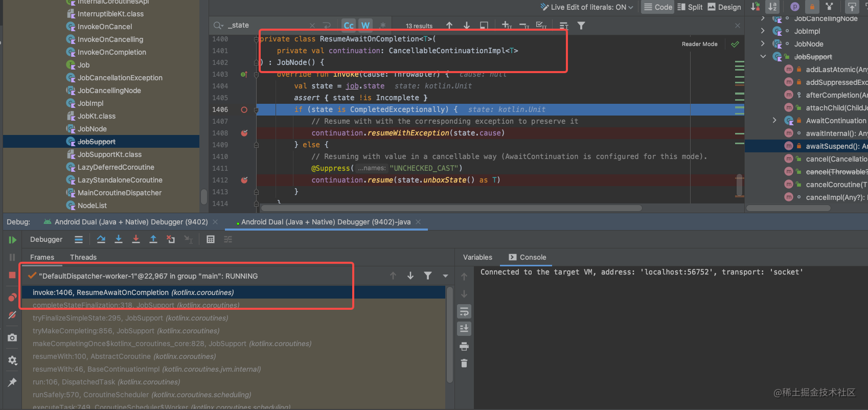This screenshot has height=410, width=868.
Task: Toggle Match Case Cc button
Action: (349, 25)
